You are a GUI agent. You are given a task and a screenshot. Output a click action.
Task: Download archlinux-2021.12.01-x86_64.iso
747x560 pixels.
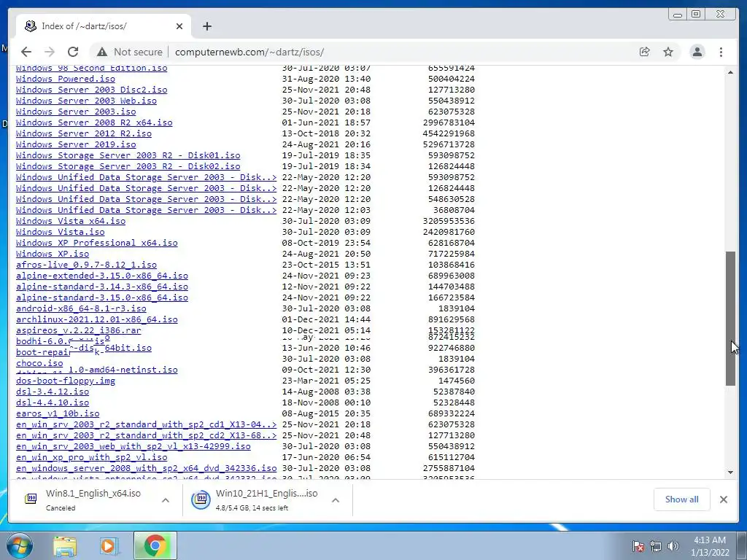point(97,319)
